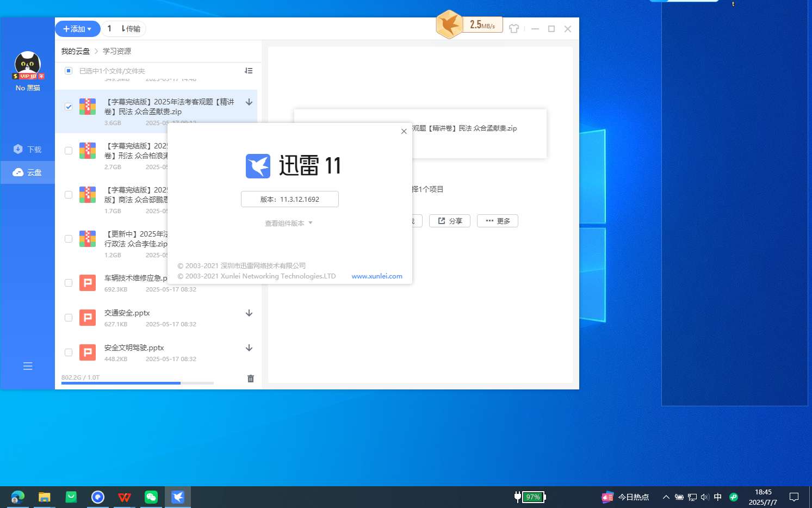Check the 安全文明驾驶.pptx checkbox

click(69, 352)
